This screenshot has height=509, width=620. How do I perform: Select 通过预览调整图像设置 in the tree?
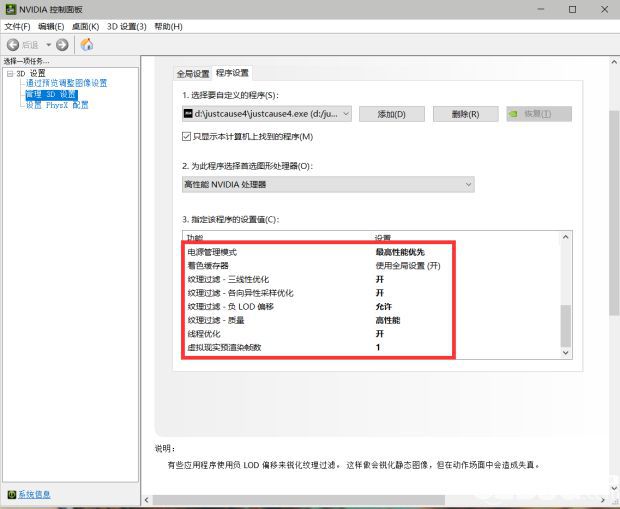click(66, 83)
